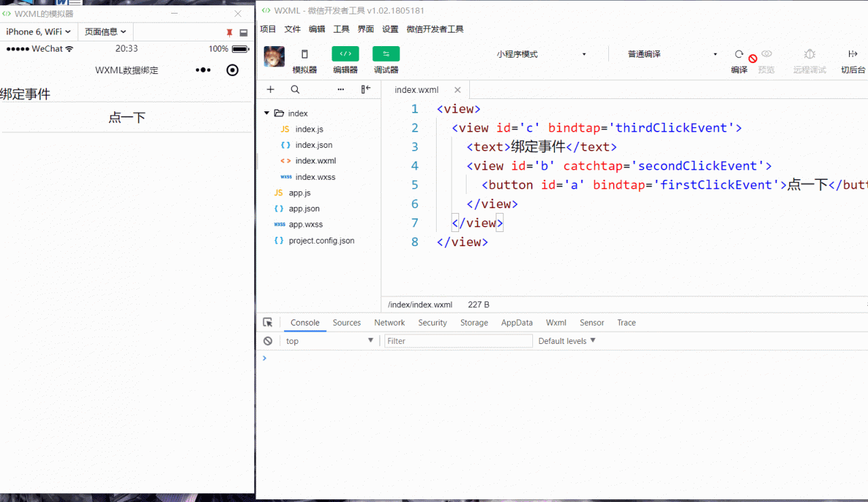Viewport: 868px width, 502px height.
Task: Click the WXML数据绑定 page title
Action: click(127, 70)
